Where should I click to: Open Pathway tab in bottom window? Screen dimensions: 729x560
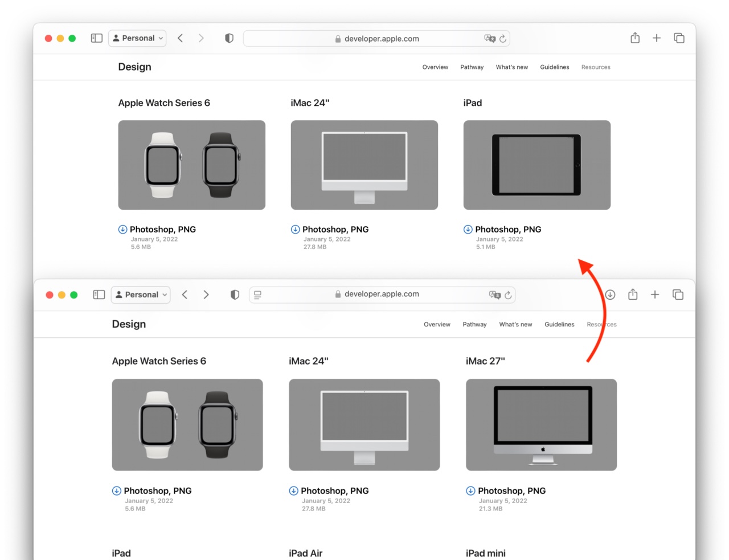coord(474,325)
